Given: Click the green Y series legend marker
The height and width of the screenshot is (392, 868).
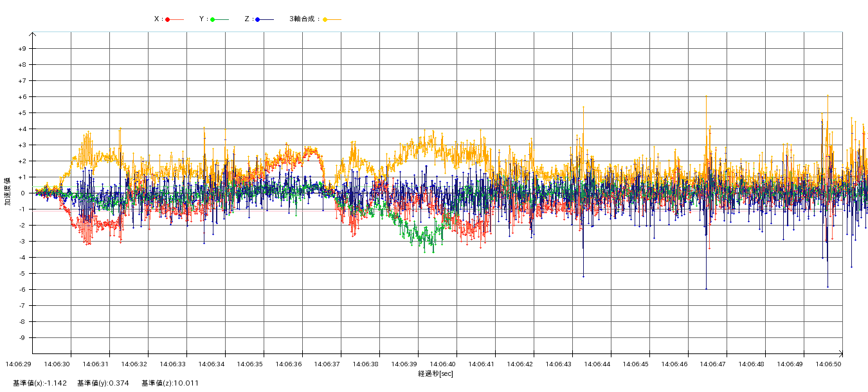Looking at the screenshot, I should point(213,19).
